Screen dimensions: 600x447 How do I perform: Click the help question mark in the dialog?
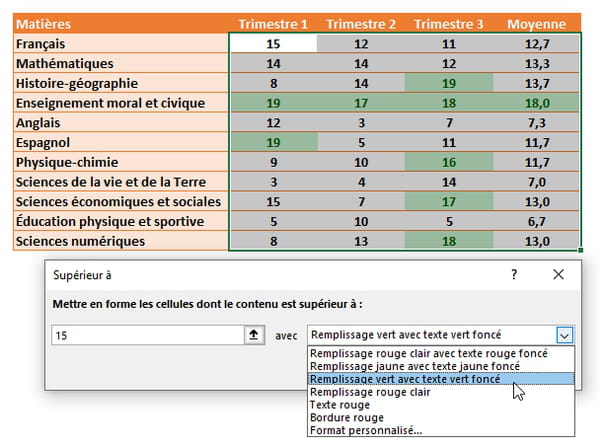point(514,274)
